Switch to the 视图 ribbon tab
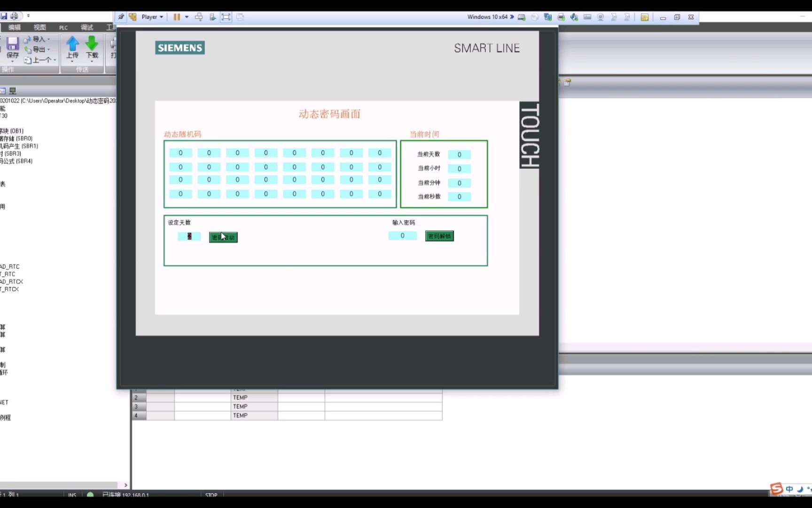The width and height of the screenshot is (812, 508). pyautogui.click(x=40, y=27)
